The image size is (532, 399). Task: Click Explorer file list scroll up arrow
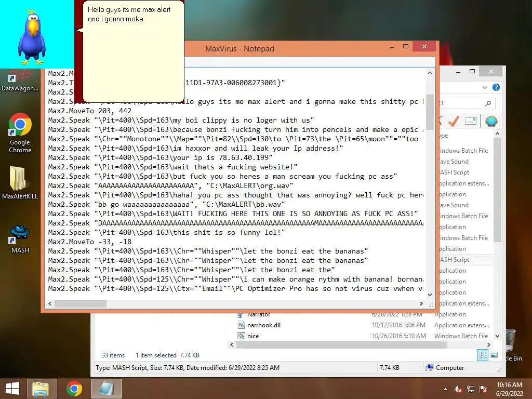click(497, 134)
